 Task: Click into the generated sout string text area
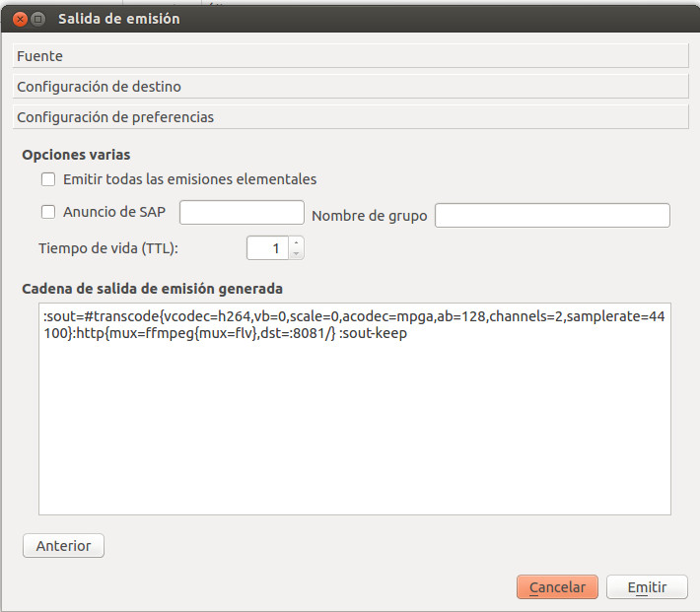point(355,409)
